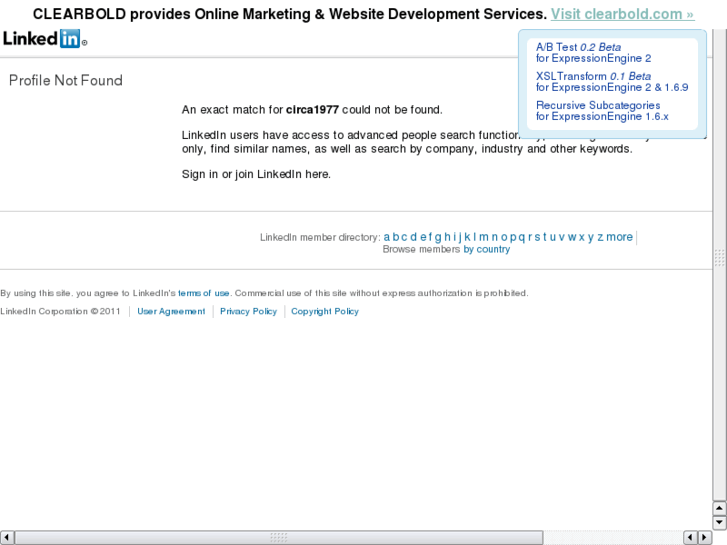
Task: Click the horizontal scrollbar thumb
Action: pos(279,538)
